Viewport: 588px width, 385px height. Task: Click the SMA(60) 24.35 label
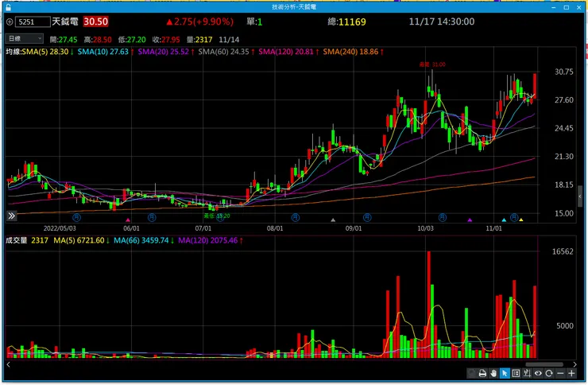click(223, 52)
